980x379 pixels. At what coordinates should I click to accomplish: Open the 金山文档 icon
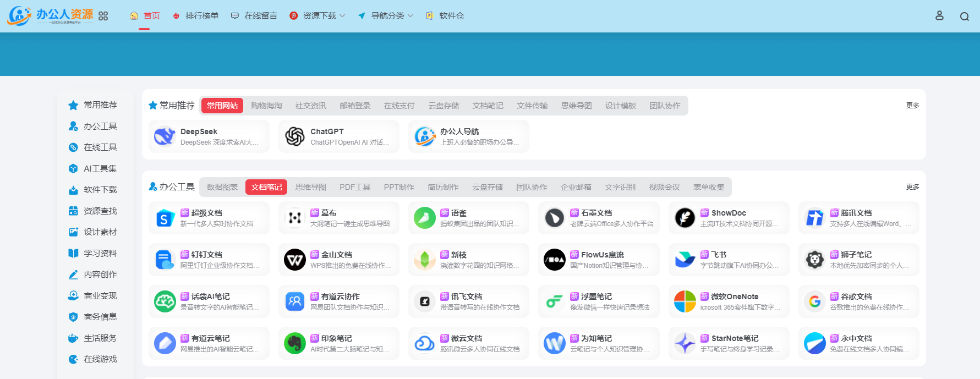pos(294,260)
